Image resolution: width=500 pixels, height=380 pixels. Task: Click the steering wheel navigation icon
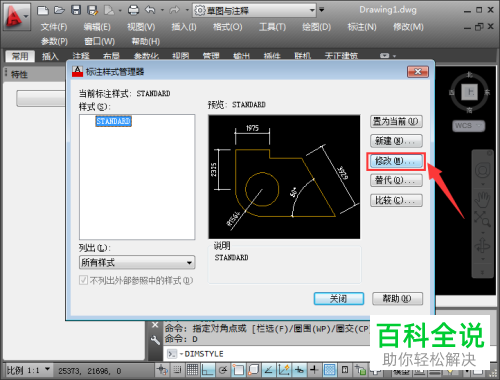pyautogui.click(x=482, y=170)
